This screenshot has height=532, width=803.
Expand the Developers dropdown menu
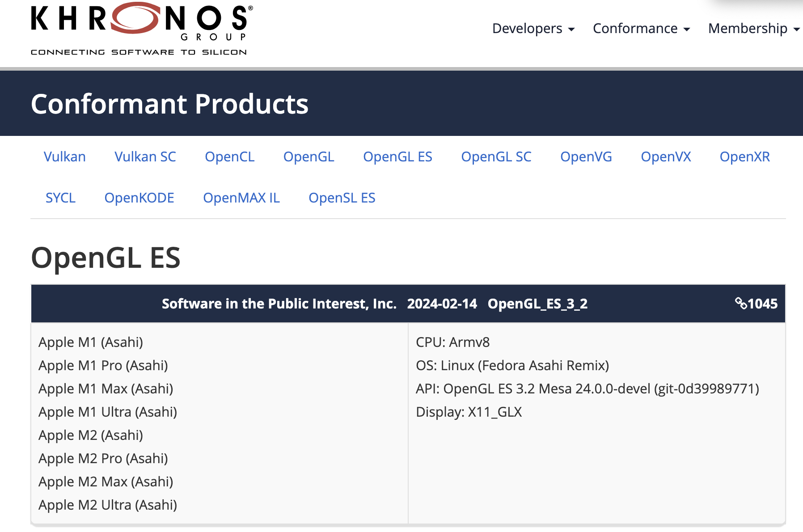533,28
